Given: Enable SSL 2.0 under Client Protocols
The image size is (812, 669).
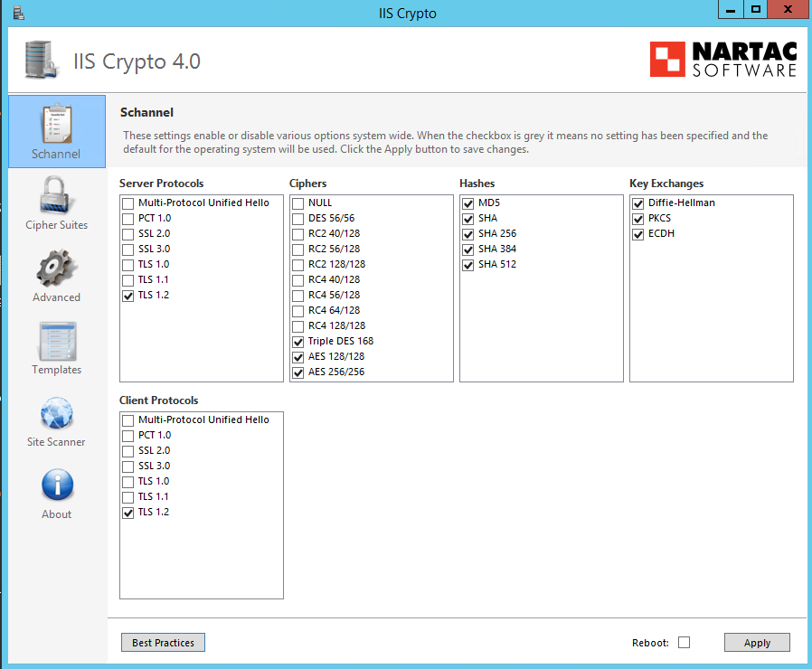Looking at the screenshot, I should 127,451.
